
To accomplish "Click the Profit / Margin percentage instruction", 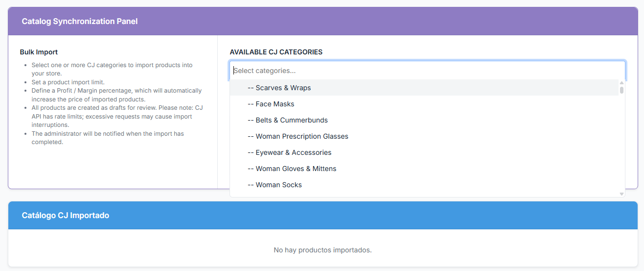I will click(116, 95).
